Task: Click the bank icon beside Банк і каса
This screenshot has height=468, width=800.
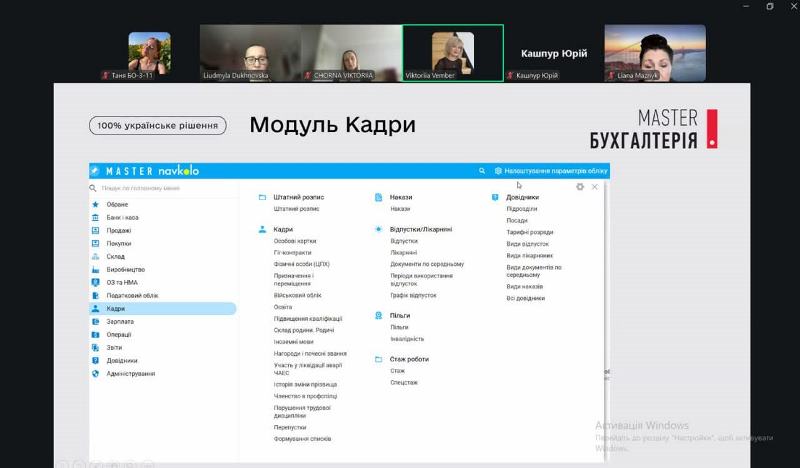Action: (x=95, y=217)
